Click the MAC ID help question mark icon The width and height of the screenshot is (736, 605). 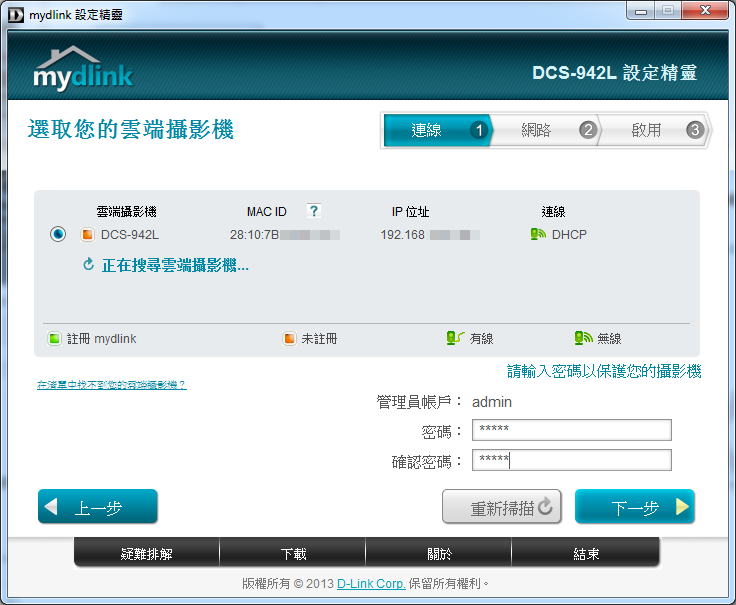click(x=314, y=211)
